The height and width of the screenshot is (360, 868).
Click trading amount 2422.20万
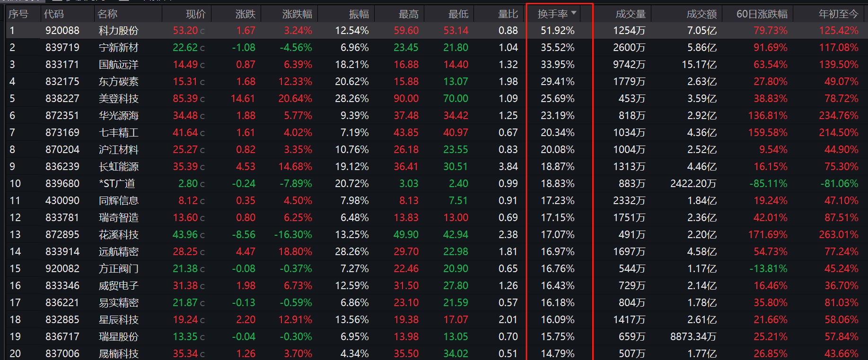click(x=693, y=184)
